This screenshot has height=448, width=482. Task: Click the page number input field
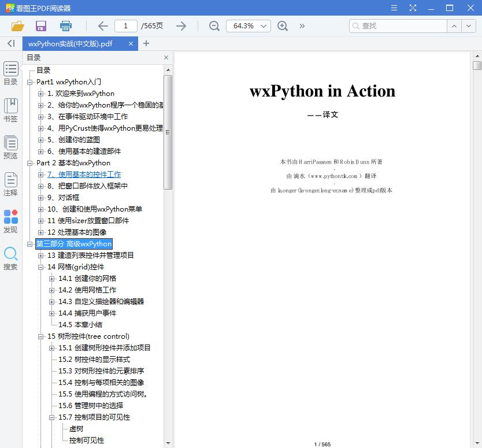[x=128, y=26]
